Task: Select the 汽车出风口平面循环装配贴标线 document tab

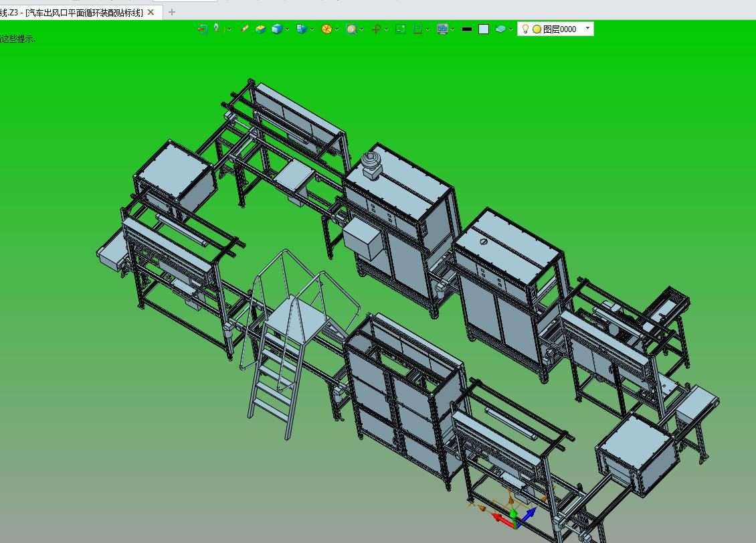Action: coord(74,12)
